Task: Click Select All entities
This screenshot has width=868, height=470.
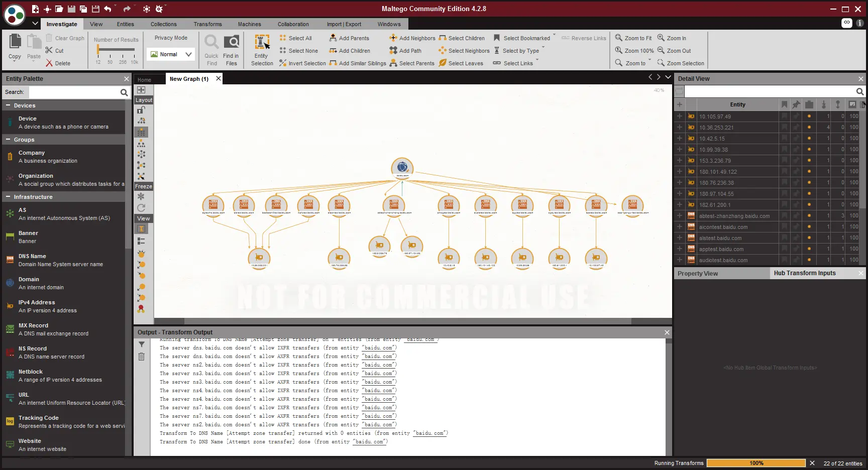Action: [x=295, y=38]
